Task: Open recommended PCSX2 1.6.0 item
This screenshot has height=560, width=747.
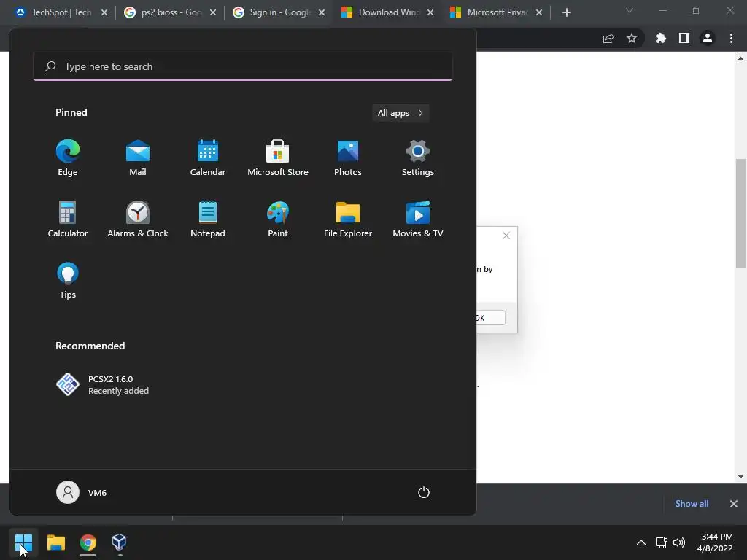Action: [x=102, y=385]
